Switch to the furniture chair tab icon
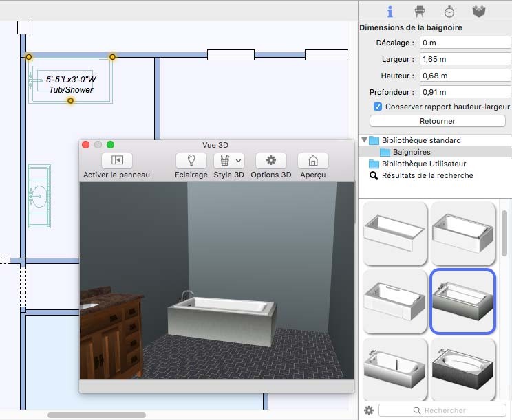The height and width of the screenshot is (420, 512). [419, 12]
